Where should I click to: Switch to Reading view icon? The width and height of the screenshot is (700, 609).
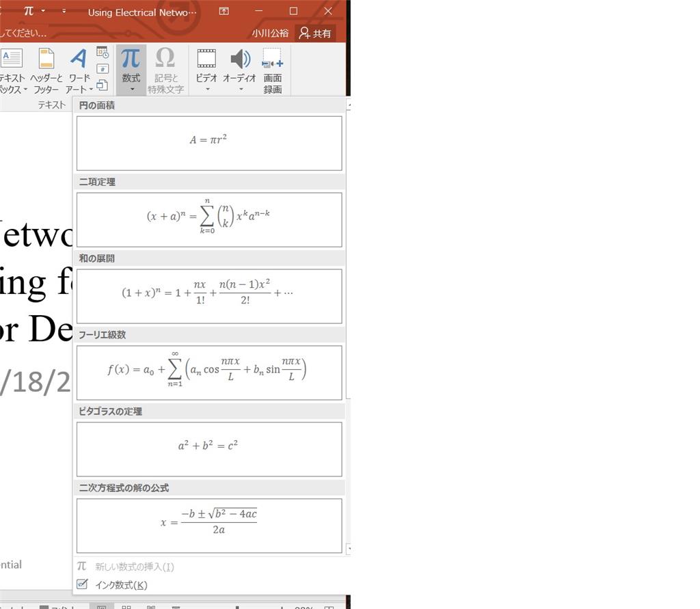tap(151, 607)
